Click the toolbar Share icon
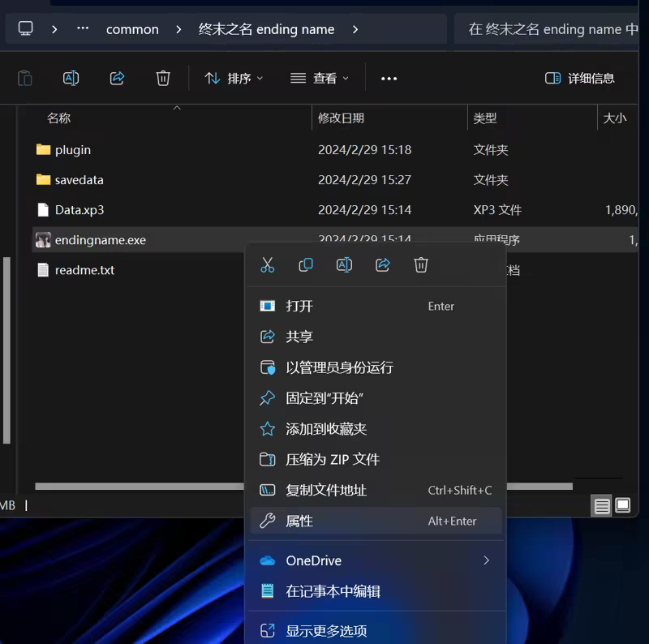The width and height of the screenshot is (649, 644). [x=117, y=78]
